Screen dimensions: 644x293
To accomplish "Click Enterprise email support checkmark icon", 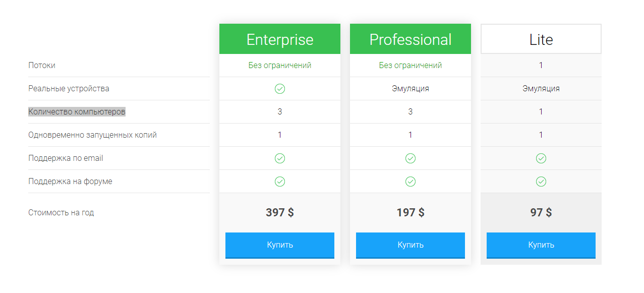I will pos(280,158).
